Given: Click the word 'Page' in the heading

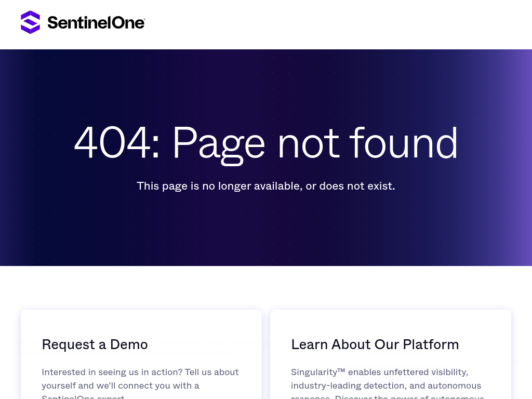Looking at the screenshot, I should (218, 142).
